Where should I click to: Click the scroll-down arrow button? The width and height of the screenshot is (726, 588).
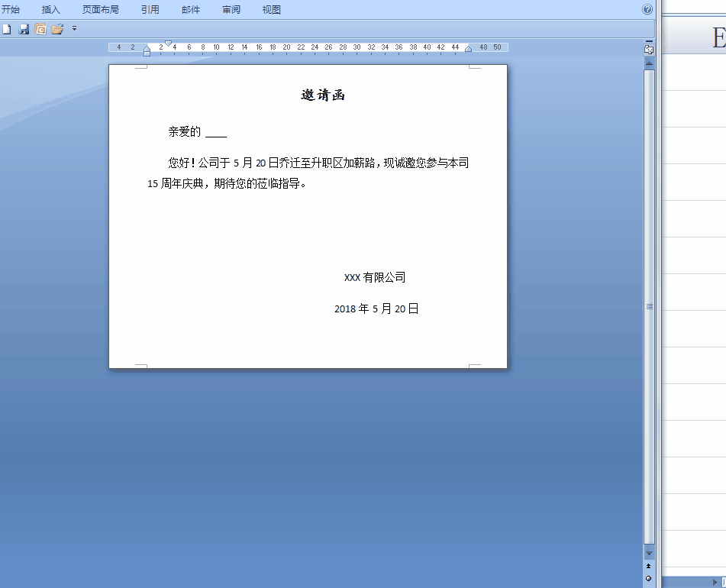(648, 552)
